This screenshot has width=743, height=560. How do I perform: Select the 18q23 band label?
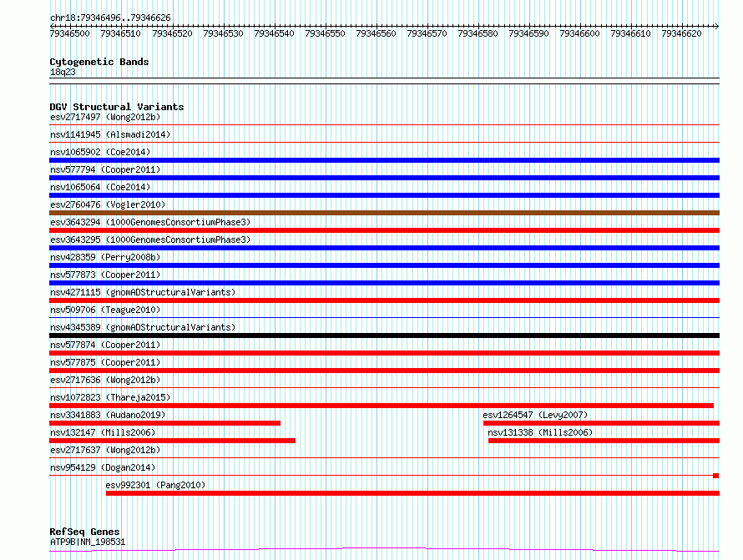tap(63, 72)
